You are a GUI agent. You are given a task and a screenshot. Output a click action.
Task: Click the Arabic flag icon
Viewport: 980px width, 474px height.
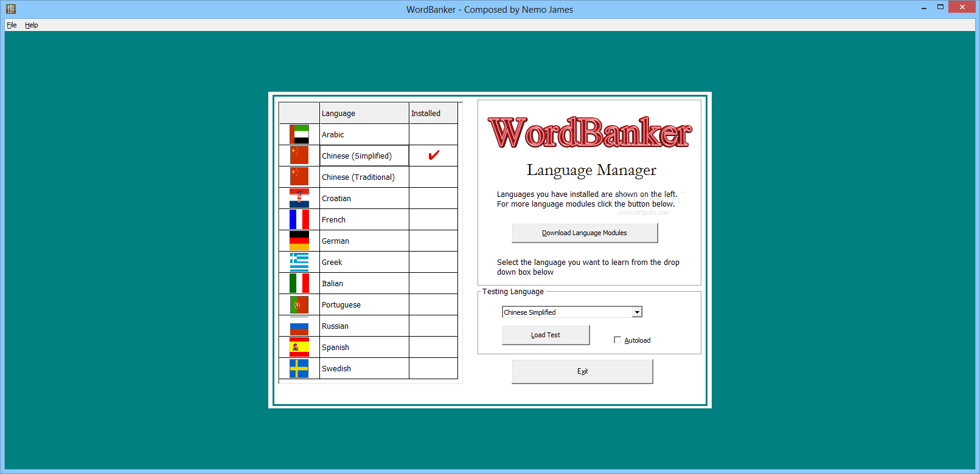(299, 134)
